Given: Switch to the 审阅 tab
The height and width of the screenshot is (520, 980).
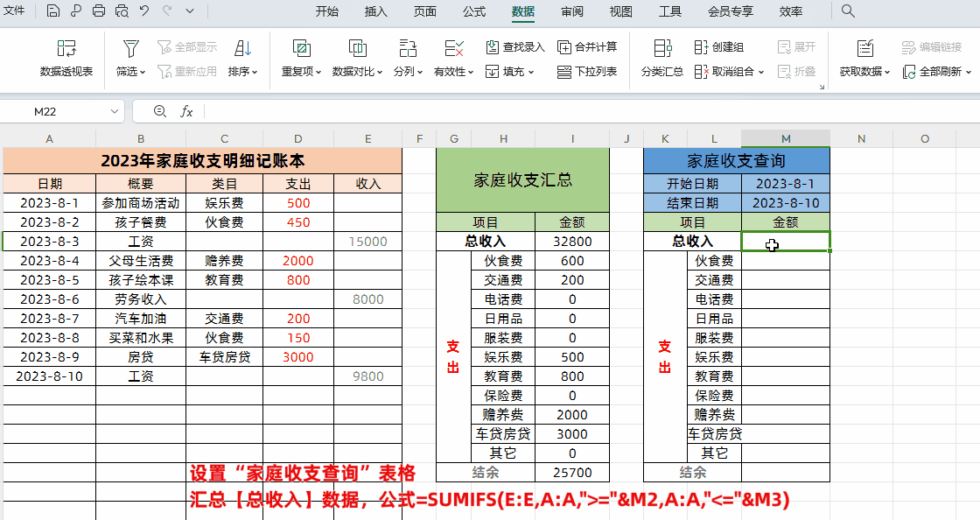Looking at the screenshot, I should (x=572, y=11).
